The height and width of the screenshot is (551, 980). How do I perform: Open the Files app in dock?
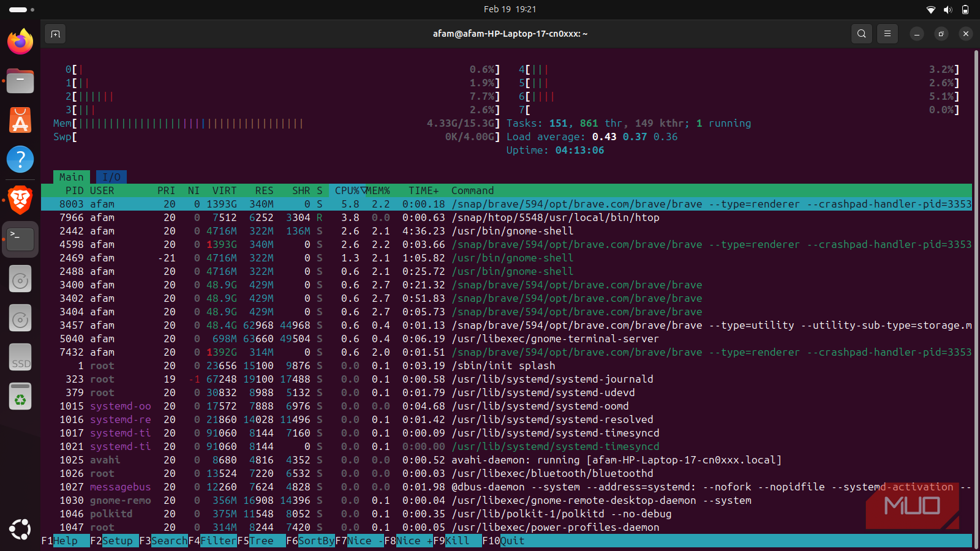20,81
